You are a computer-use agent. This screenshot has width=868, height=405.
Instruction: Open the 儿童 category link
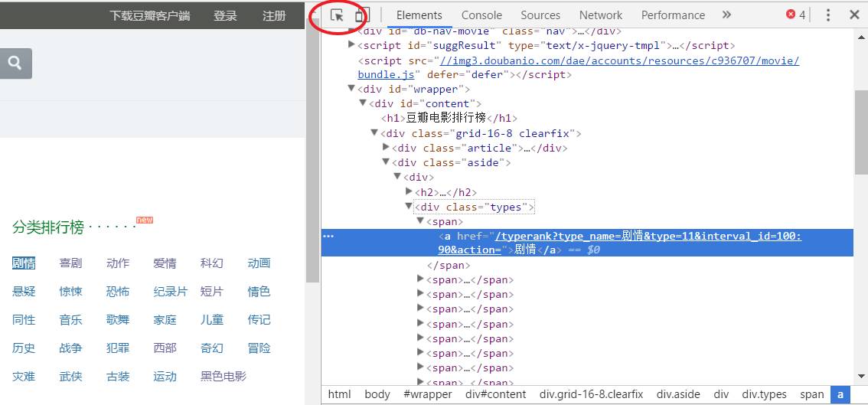[x=212, y=320]
